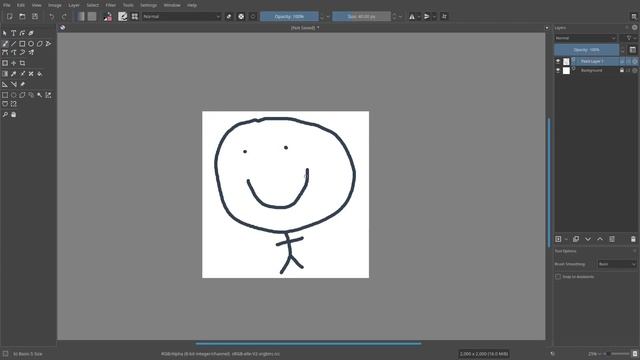Select the Elliptical Selection tool
This screenshot has width=640, height=360.
[13, 95]
